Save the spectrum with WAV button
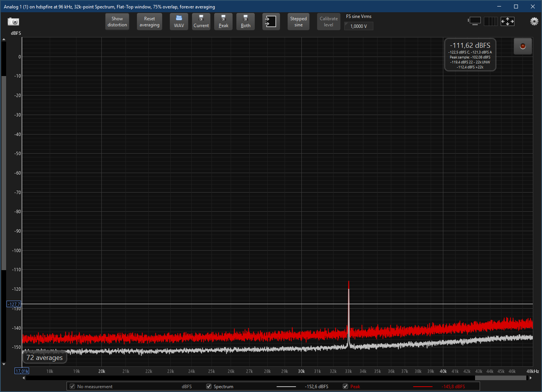 (179, 22)
